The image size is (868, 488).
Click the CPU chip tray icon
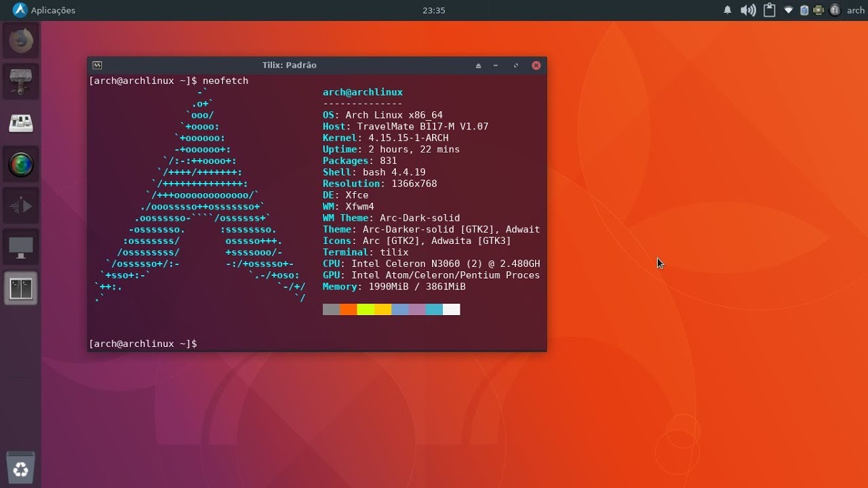(818, 10)
